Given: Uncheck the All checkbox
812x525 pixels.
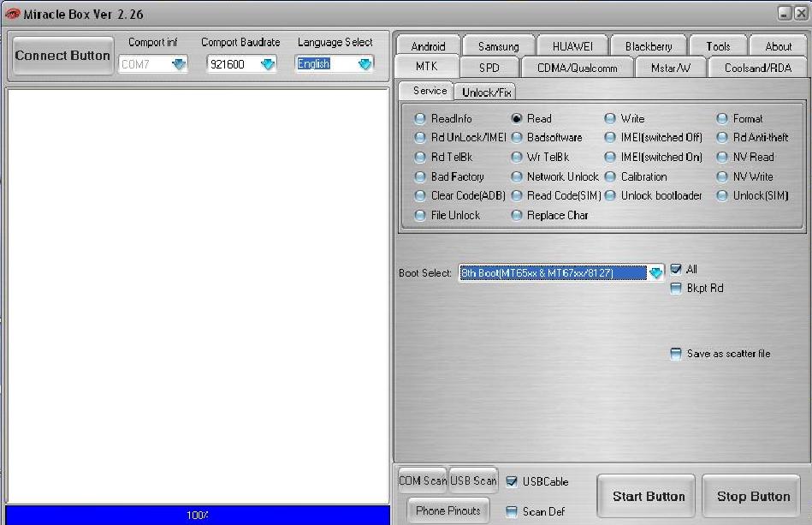Looking at the screenshot, I should (x=676, y=269).
